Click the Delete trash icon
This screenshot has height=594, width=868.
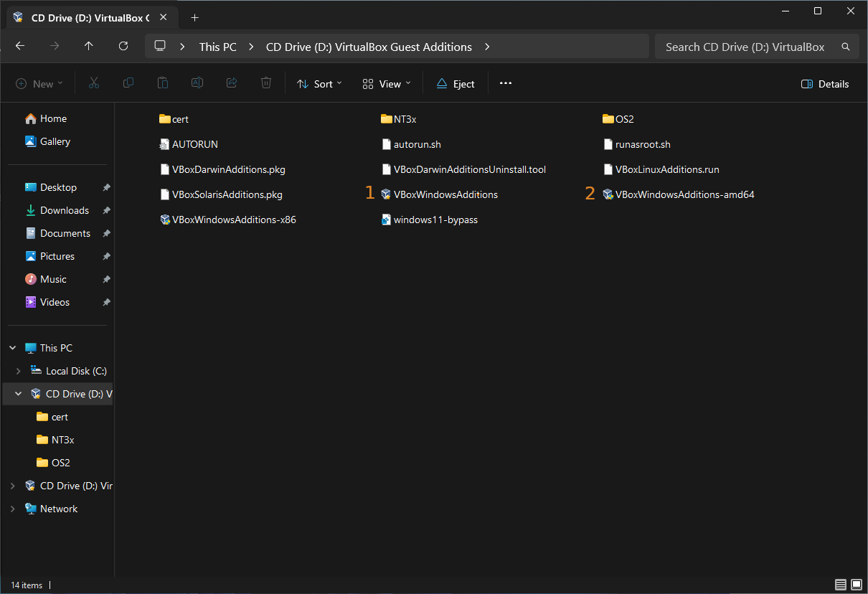point(266,83)
